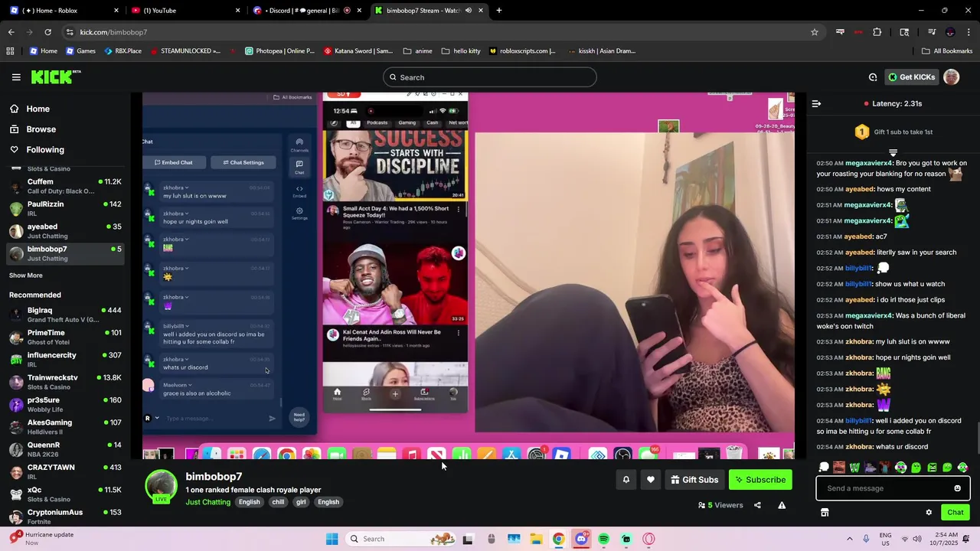
Task: Open Trainwreckstv recommended channel
Action: tap(65, 382)
